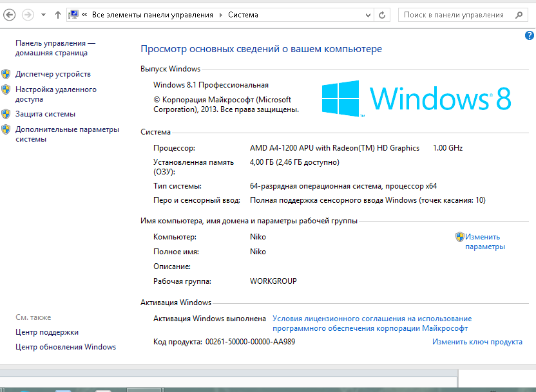Open 'Центр обновления Windows' link
The image size is (536, 392).
click(66, 347)
